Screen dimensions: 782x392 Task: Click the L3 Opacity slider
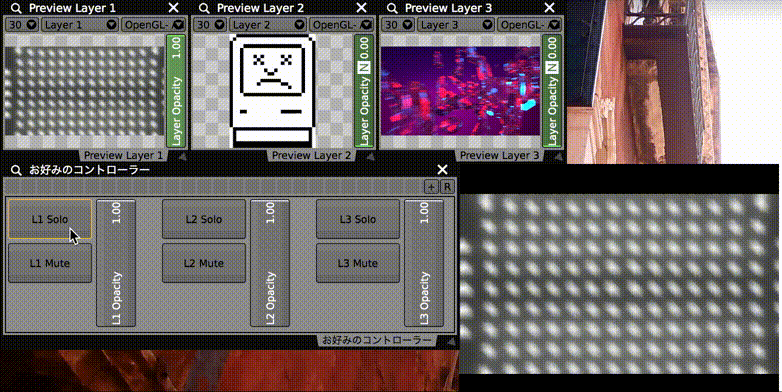point(424,263)
